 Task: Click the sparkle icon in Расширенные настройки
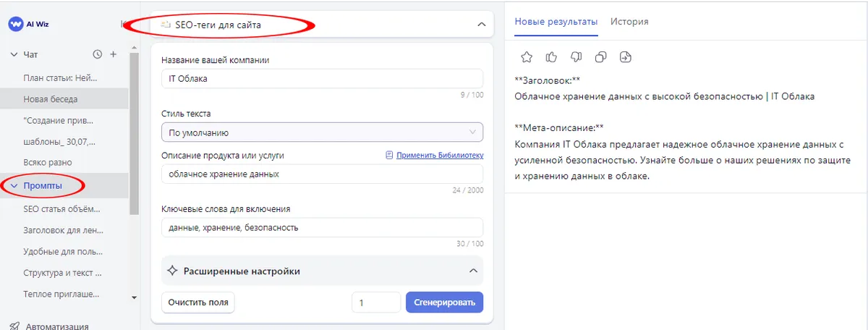(172, 271)
